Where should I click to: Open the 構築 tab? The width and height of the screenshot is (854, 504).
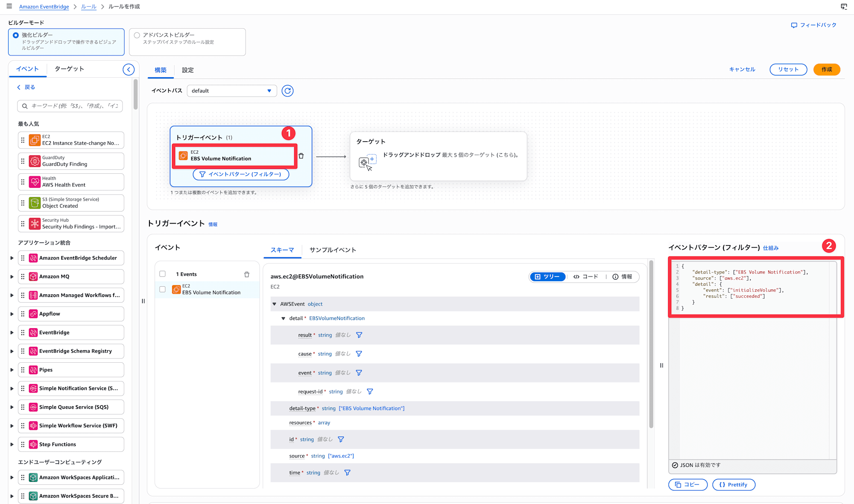(161, 70)
